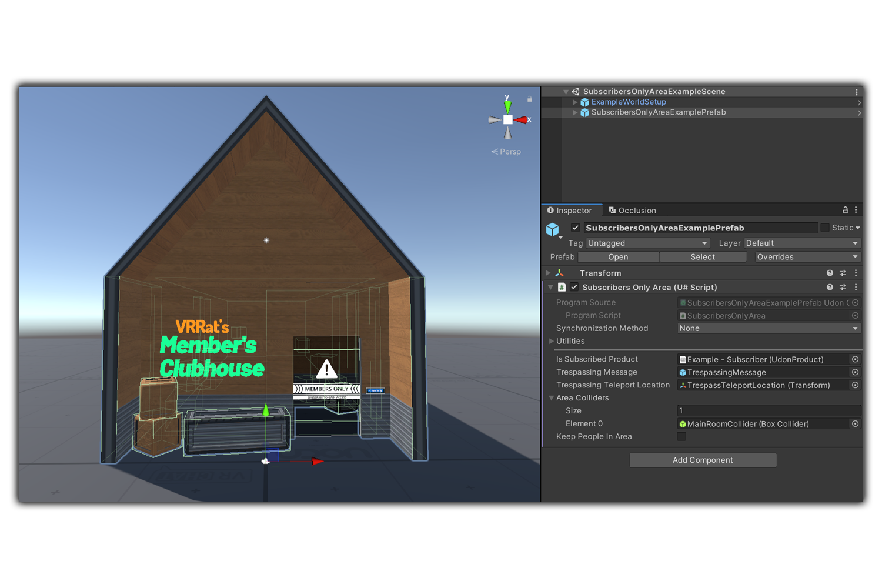Screen dimensions: 882x588
Task: Open ExampleWorldSetup prefab via right chevron
Action: click(x=859, y=102)
